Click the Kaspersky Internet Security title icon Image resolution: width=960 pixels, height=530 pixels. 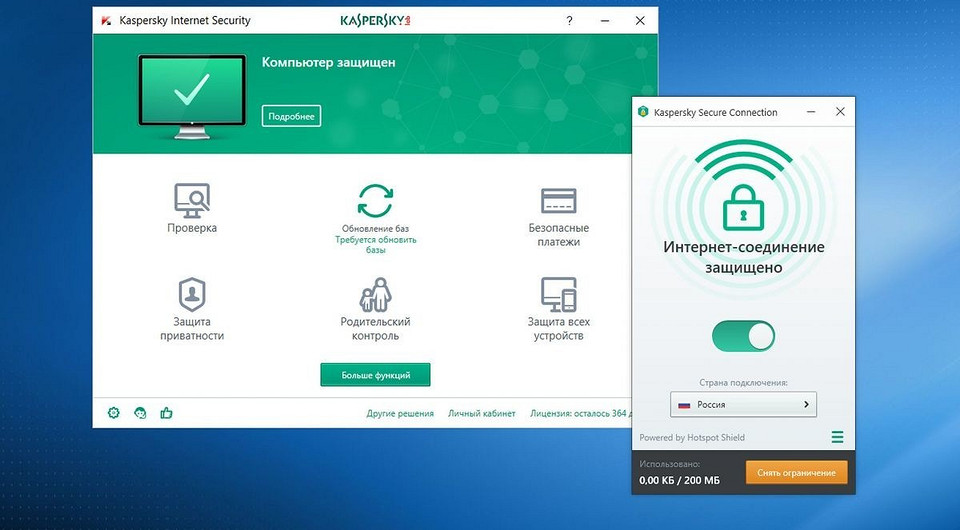[106, 20]
